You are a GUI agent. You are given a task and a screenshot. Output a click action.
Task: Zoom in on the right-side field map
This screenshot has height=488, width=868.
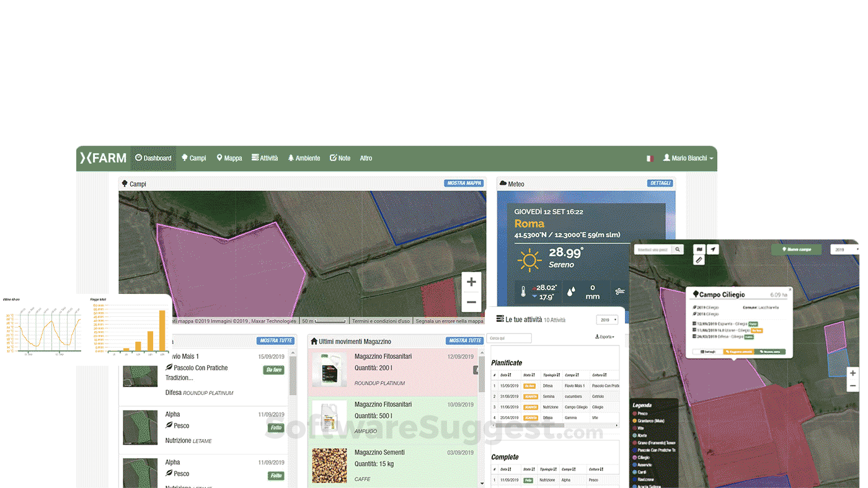pyautogui.click(x=853, y=373)
